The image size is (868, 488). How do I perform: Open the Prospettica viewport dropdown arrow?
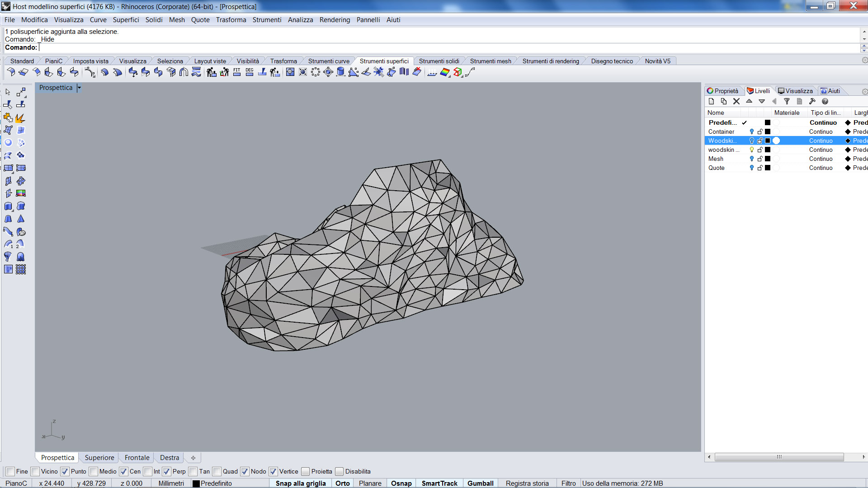[79, 88]
